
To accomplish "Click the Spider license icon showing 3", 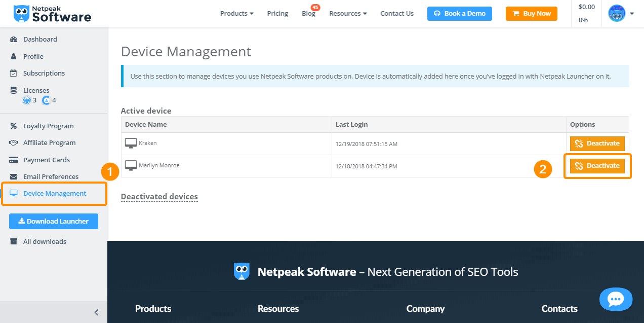I will coord(27,100).
